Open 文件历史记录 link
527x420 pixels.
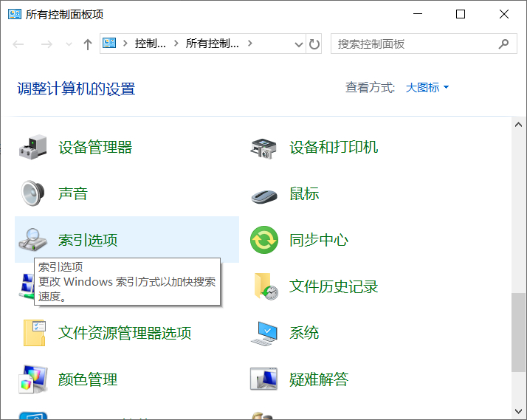pos(334,286)
